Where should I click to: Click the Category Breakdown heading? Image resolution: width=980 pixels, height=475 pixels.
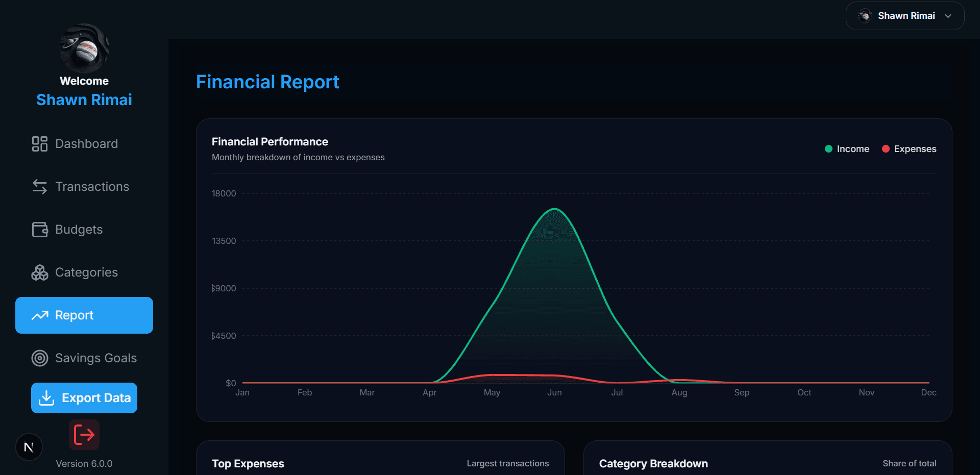click(653, 464)
